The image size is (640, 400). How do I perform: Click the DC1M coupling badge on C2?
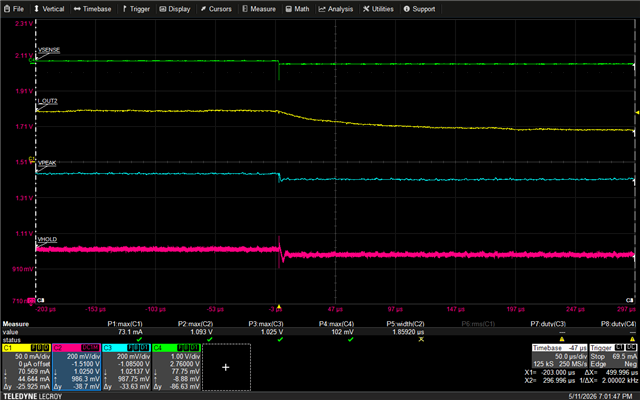pos(91,348)
